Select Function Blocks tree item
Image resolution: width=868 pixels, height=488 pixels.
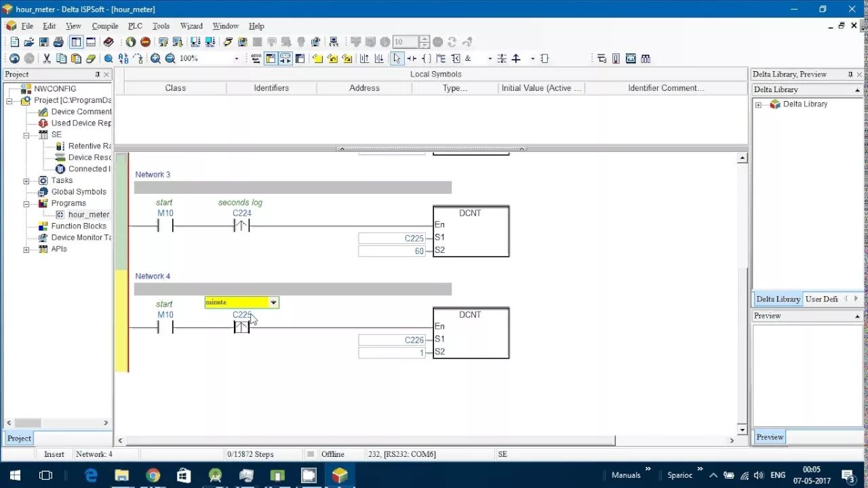(79, 226)
